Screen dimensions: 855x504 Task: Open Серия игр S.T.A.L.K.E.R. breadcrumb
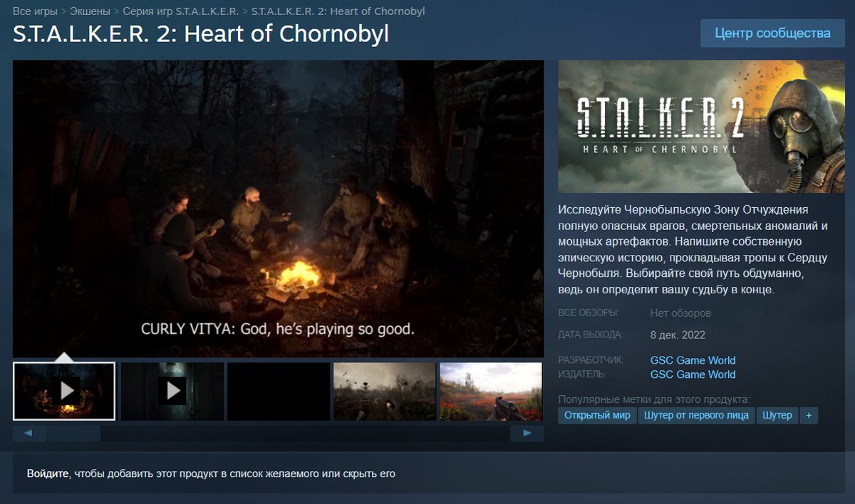coord(181,11)
